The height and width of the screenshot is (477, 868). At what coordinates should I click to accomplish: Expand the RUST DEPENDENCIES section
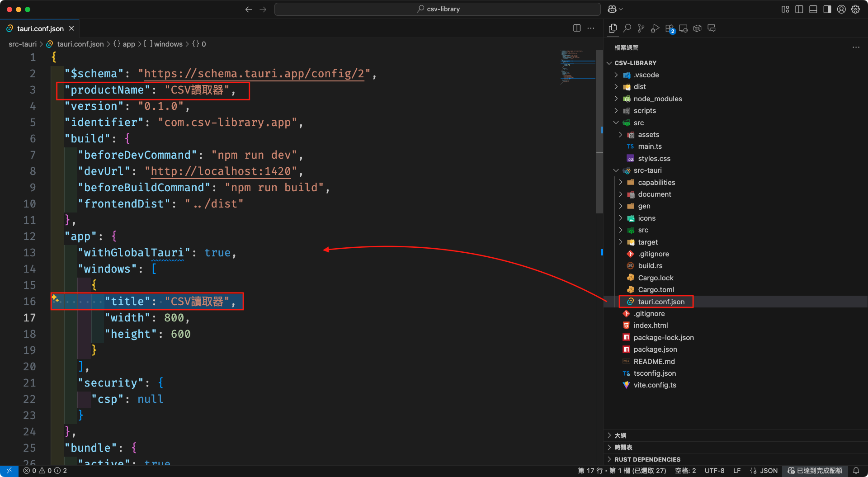coord(647,459)
